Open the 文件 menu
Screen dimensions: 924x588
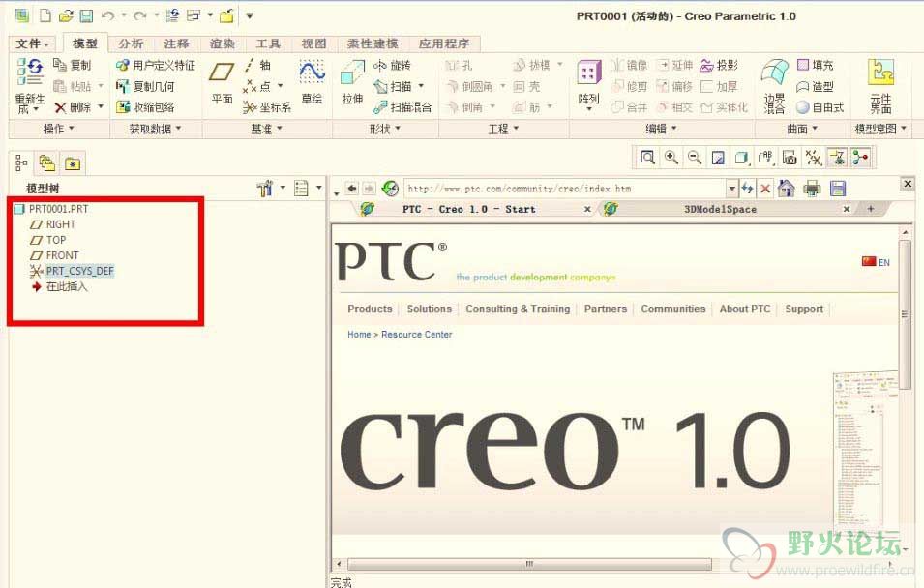pos(32,44)
